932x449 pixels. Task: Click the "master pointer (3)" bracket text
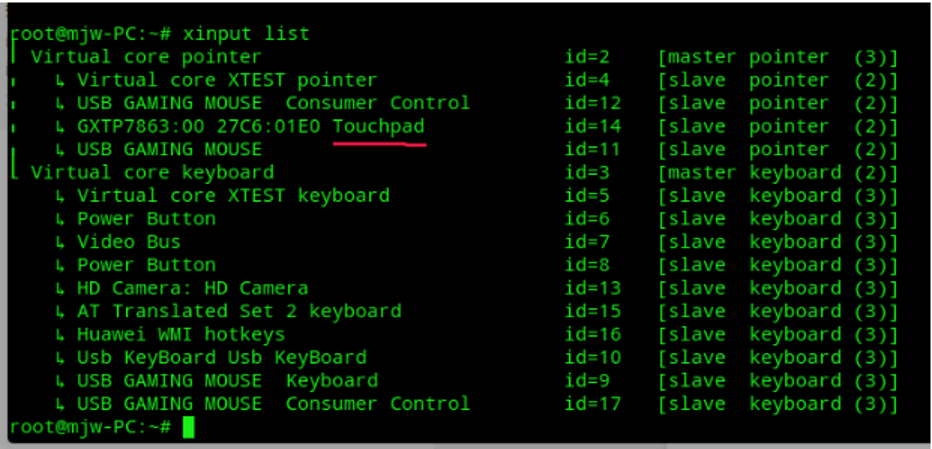(x=778, y=57)
